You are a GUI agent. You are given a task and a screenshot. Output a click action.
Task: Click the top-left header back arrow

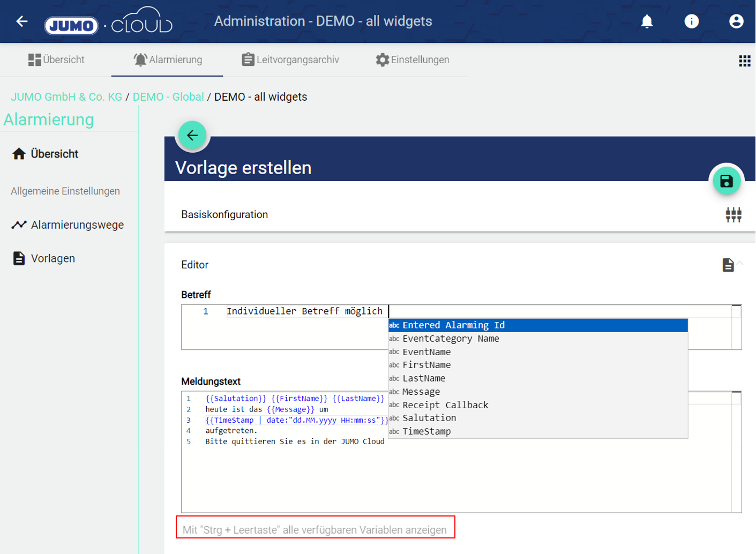coord(22,21)
